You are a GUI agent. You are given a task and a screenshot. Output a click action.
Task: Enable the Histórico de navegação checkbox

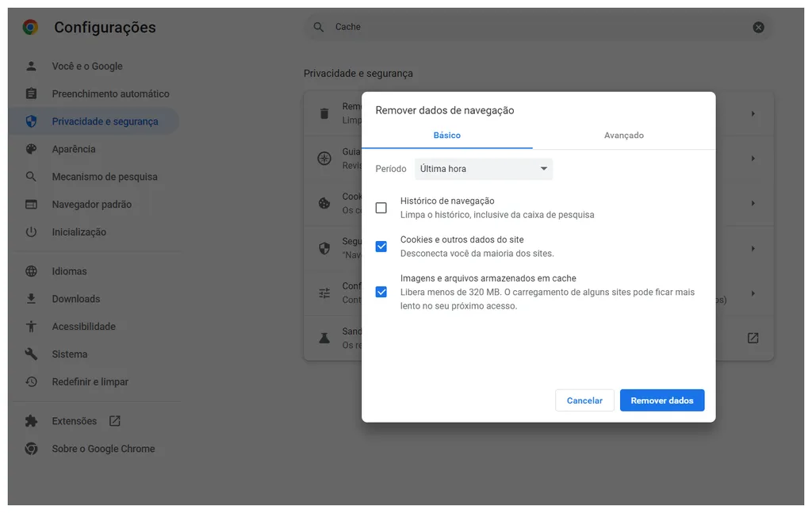[x=381, y=208]
